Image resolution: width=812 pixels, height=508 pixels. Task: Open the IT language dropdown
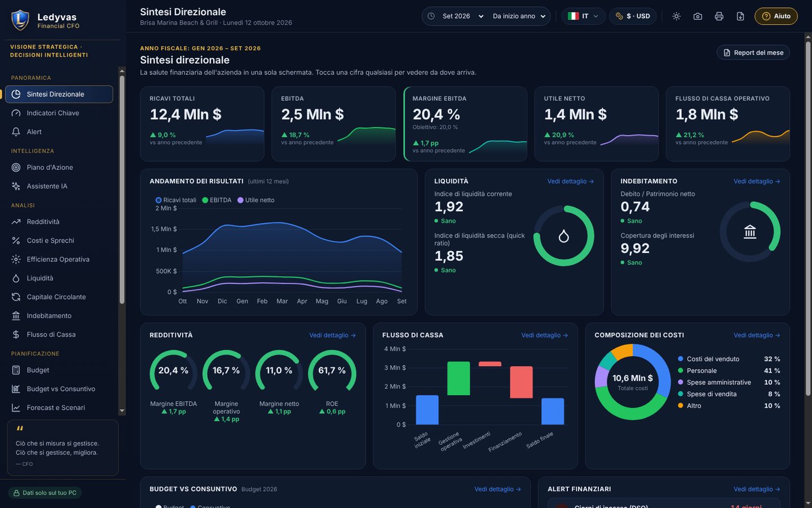click(x=583, y=16)
